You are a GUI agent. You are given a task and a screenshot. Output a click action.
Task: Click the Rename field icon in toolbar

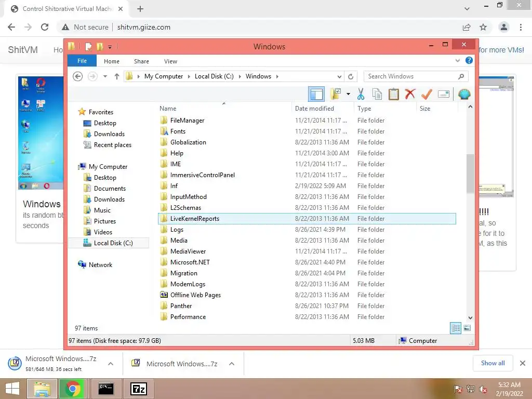[x=444, y=94]
